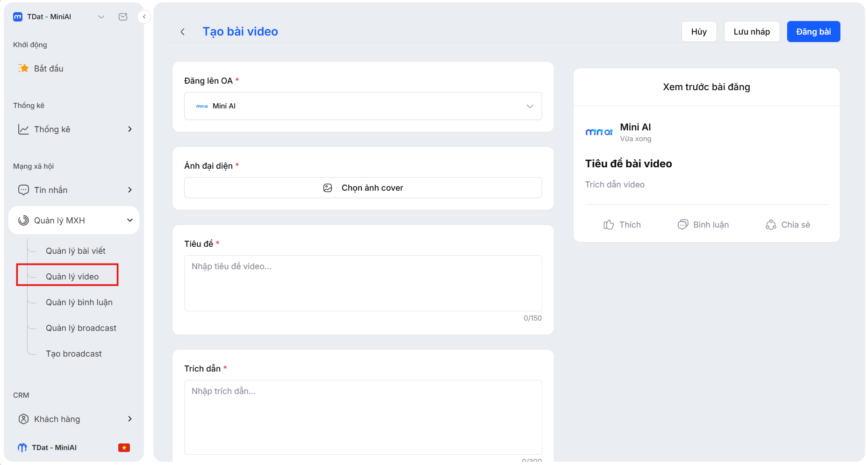Screen dimensions: 868x465
Task: Click the Mini AI logo in post preview
Action: pos(599,132)
